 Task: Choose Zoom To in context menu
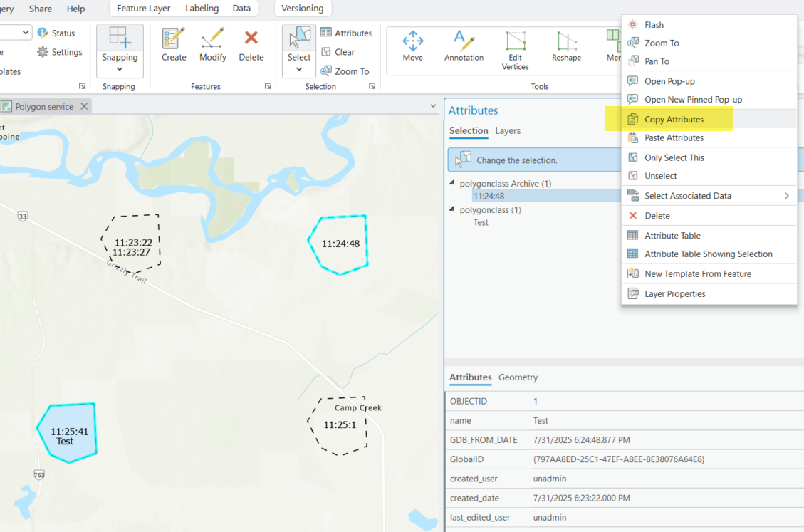point(709,43)
